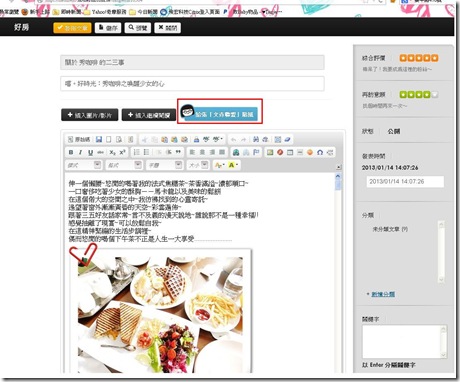Set 再訪意願 rating to the fifth green star
460x382 pixels.
click(434, 95)
